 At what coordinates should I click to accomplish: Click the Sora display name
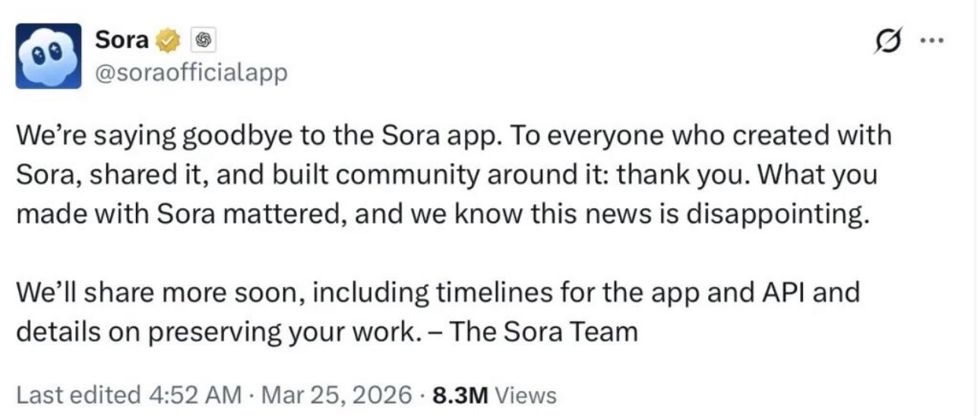(122, 40)
